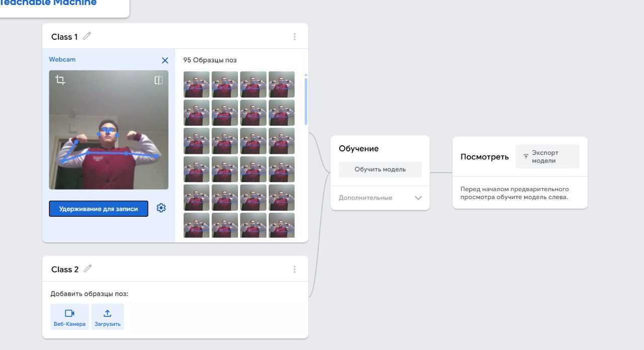Close the Webcam panel
This screenshot has width=644, height=350.
[165, 60]
